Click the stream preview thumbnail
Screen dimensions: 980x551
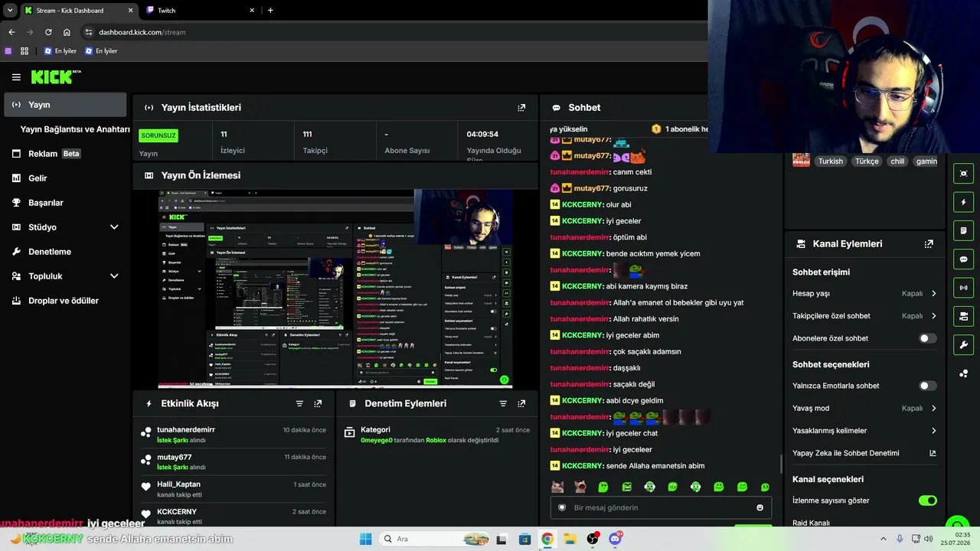pos(335,289)
